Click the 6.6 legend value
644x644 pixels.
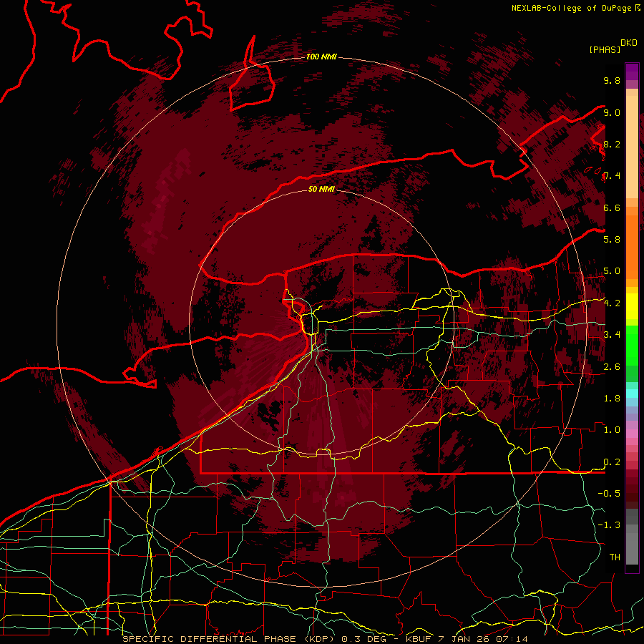(x=612, y=208)
